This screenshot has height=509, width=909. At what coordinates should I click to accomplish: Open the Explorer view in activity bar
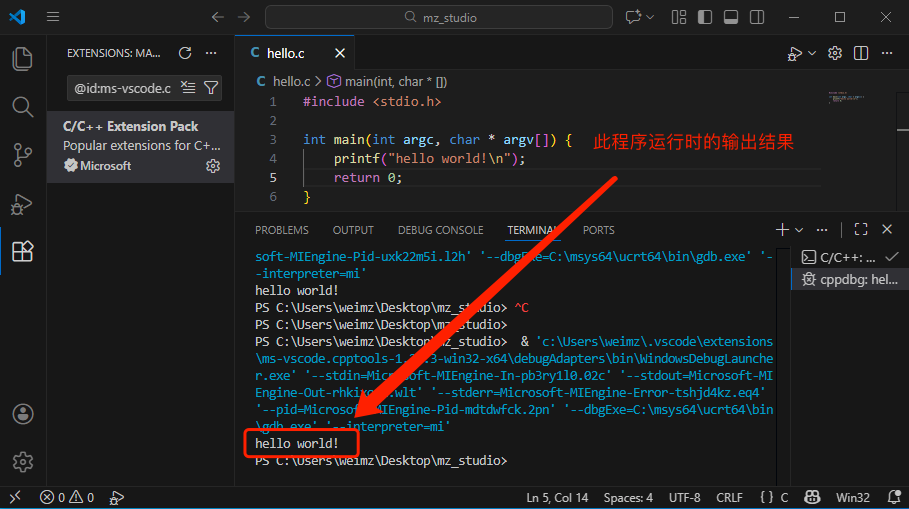22,59
